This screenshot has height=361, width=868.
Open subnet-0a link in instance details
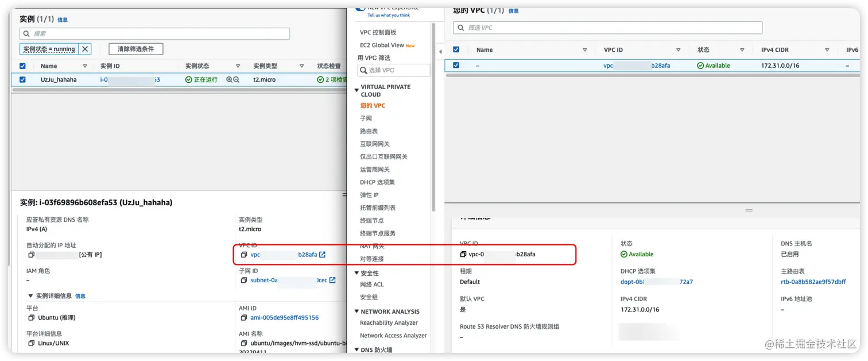click(289, 280)
